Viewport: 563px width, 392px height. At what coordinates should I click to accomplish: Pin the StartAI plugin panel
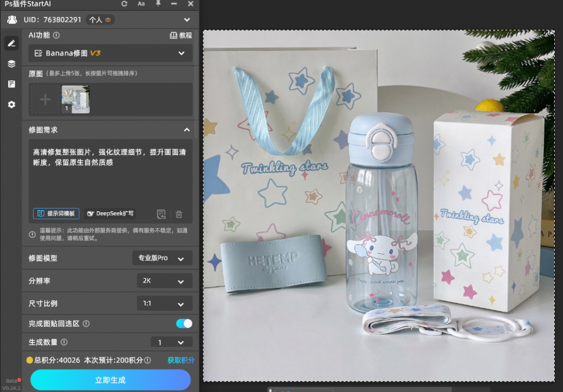coord(158,4)
